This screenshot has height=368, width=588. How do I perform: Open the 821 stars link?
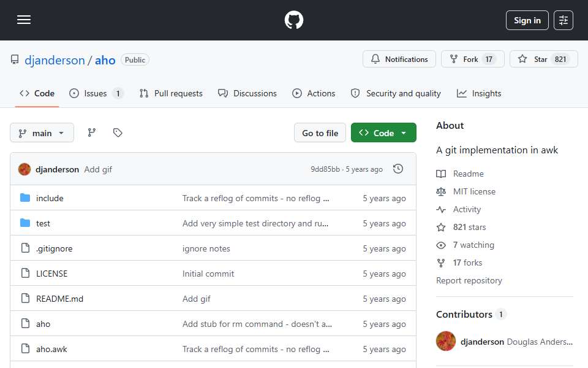click(x=469, y=227)
